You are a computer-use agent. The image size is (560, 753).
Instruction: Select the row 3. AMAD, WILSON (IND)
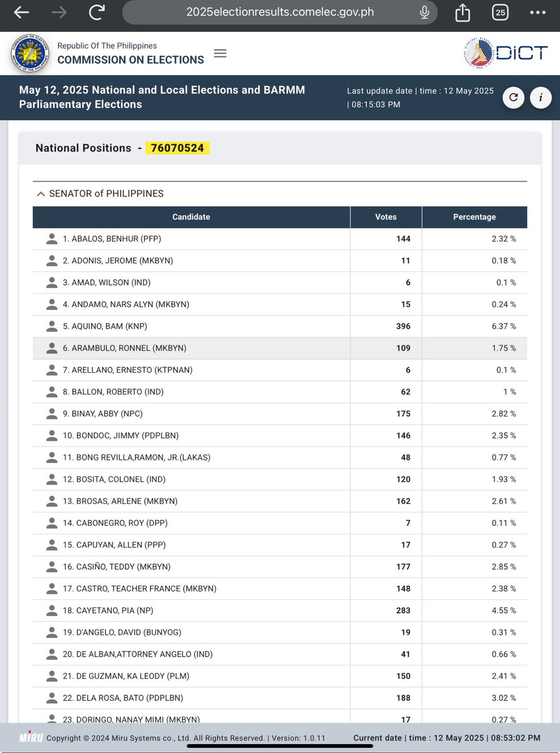click(x=280, y=282)
